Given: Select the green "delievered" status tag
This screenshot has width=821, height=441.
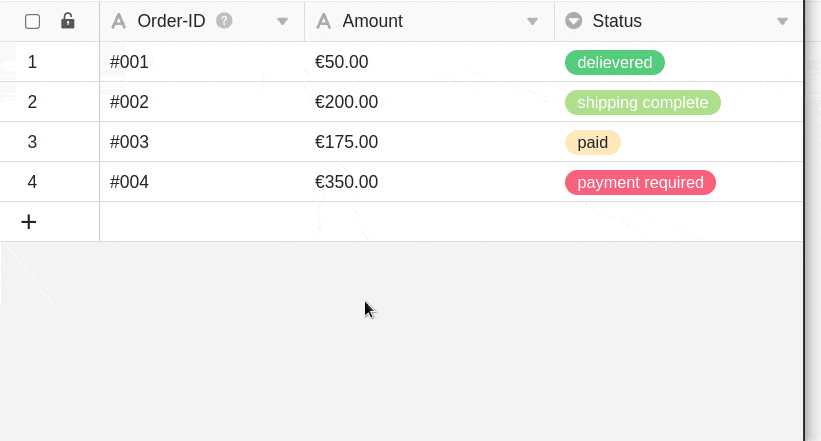Looking at the screenshot, I should coord(614,62).
